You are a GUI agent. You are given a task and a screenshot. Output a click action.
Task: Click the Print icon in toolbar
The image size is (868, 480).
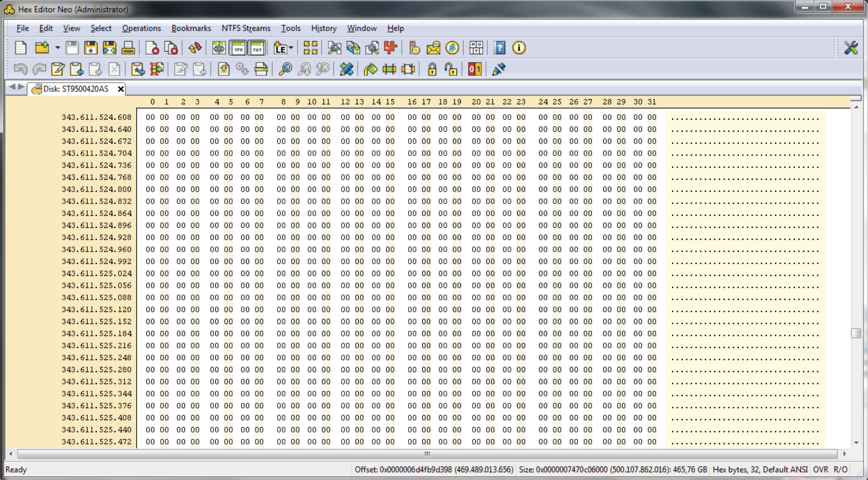[128, 48]
